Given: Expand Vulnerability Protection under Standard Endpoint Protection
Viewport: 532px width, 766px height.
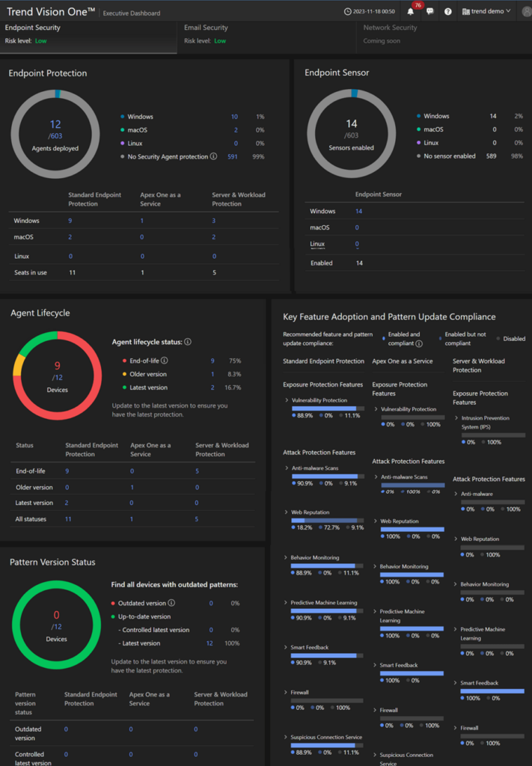Looking at the screenshot, I should (287, 400).
